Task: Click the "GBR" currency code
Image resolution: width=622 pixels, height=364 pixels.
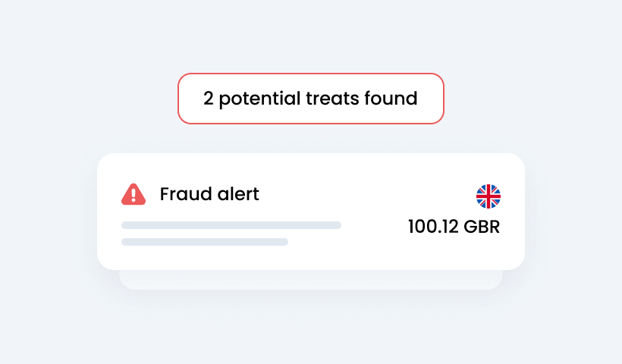Action: [x=482, y=227]
